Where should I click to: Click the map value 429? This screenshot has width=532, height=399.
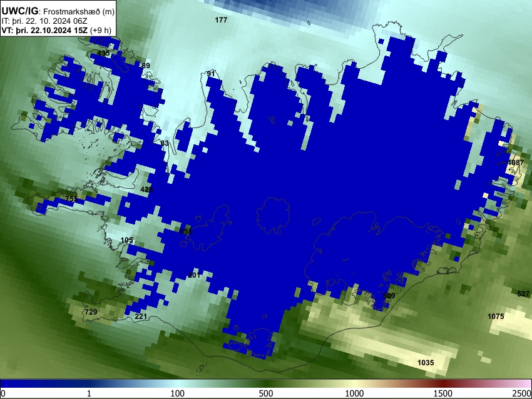(x=146, y=189)
